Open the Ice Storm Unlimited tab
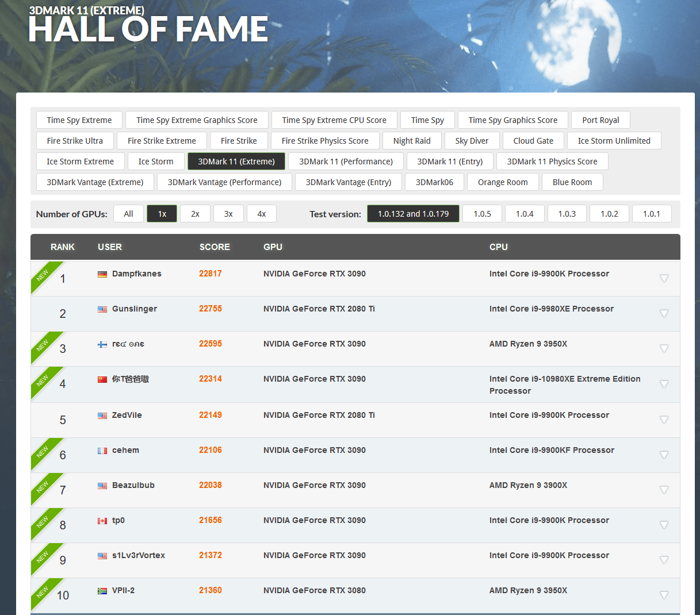Screen dimensions: 700x615 [614, 141]
